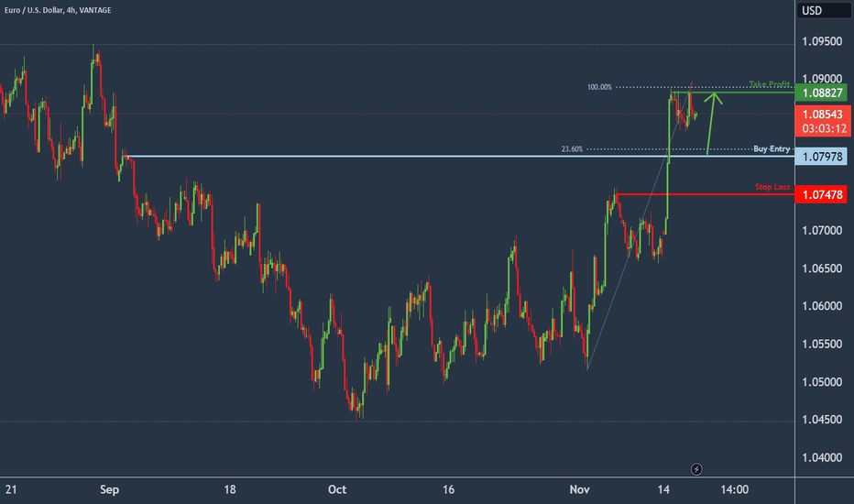Click the 1.04000 price axis value
Image resolution: width=854 pixels, height=504 pixels.
click(822, 457)
